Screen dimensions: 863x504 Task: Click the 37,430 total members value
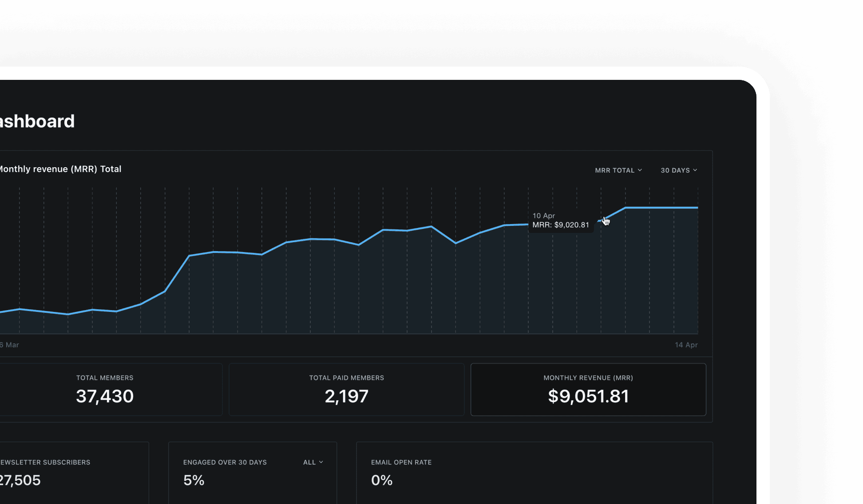[105, 396]
